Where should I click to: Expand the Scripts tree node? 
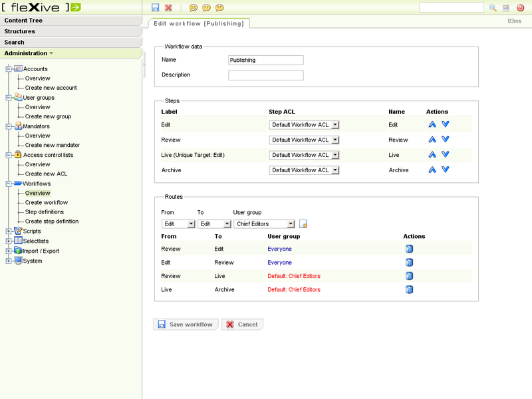tap(9, 231)
